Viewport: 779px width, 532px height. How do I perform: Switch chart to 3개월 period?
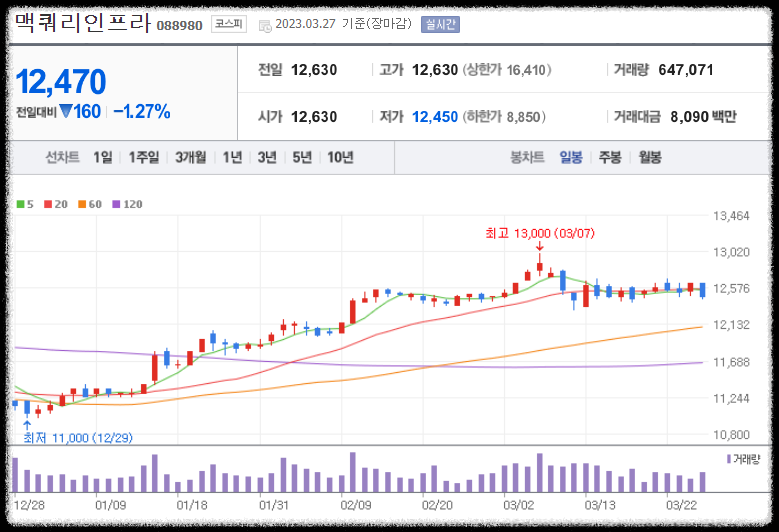191,157
